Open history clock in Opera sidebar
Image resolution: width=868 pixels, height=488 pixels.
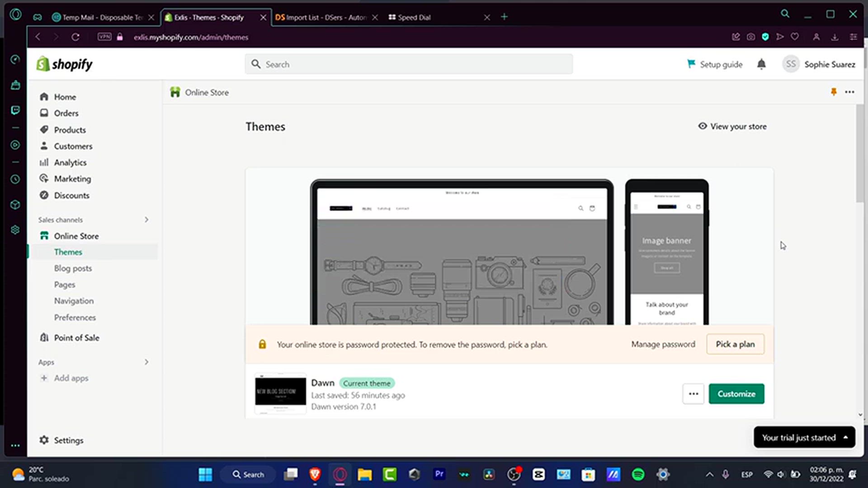tap(15, 179)
